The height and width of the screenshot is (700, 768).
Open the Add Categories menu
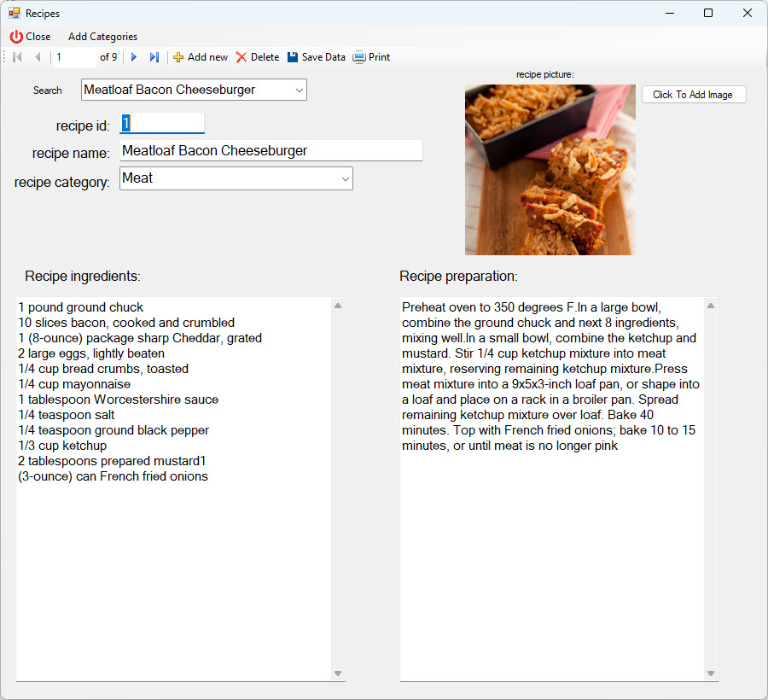click(102, 37)
